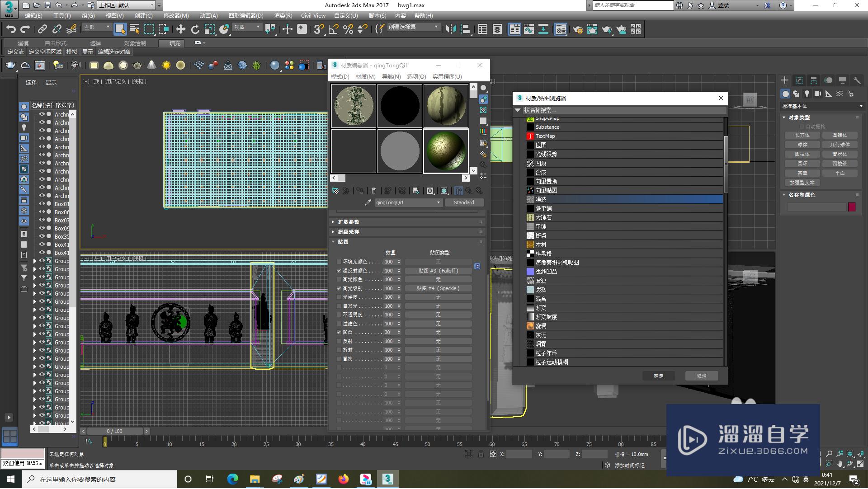Viewport: 868px width, 489px height.
Task: Open the 渲染(R) menu
Action: pyautogui.click(x=283, y=15)
